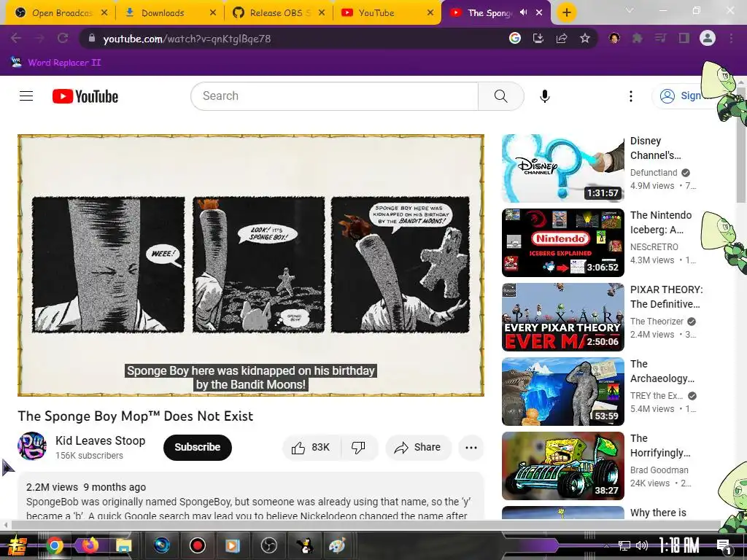Open File Explorer from taskbar

pos(123,545)
